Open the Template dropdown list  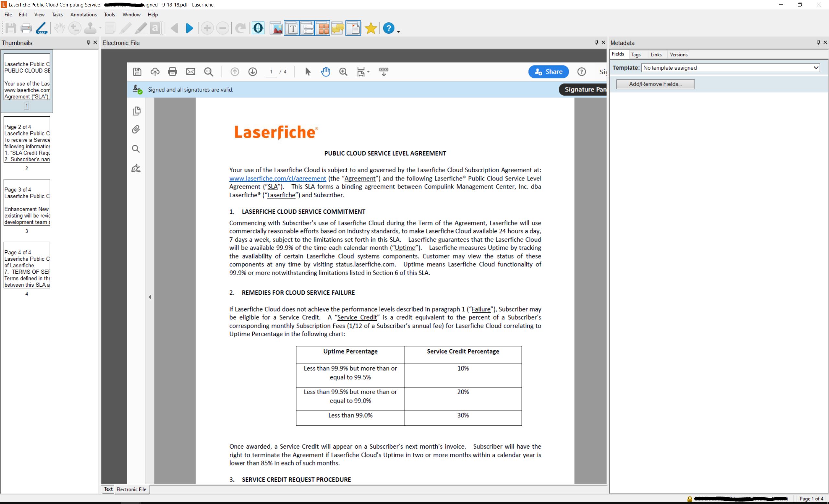[815, 68]
